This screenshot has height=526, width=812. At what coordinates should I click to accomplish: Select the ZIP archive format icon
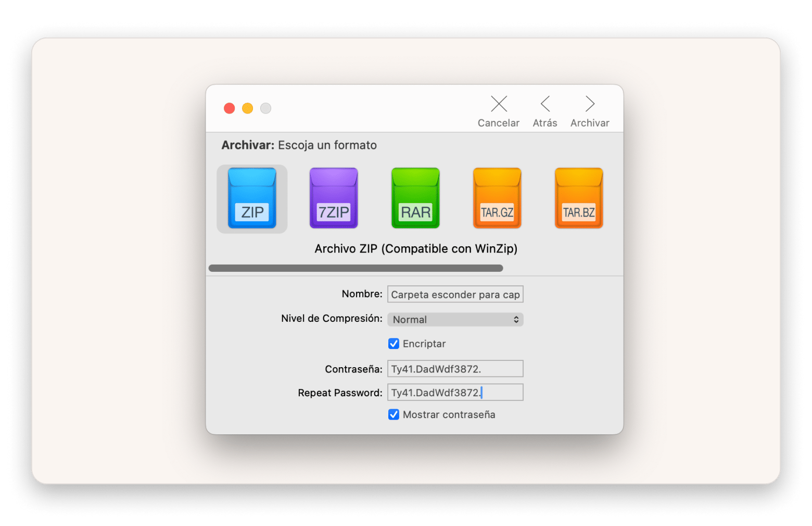(252, 198)
